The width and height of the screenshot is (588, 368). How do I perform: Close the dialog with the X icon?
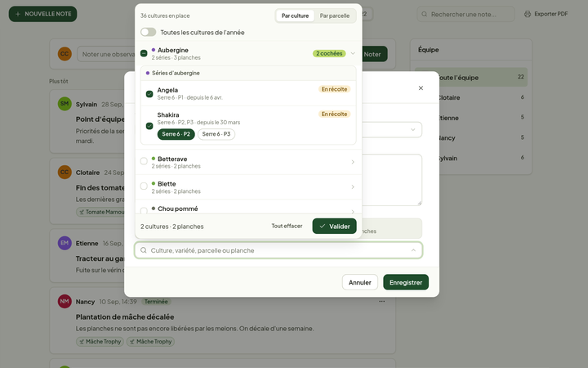(x=421, y=88)
